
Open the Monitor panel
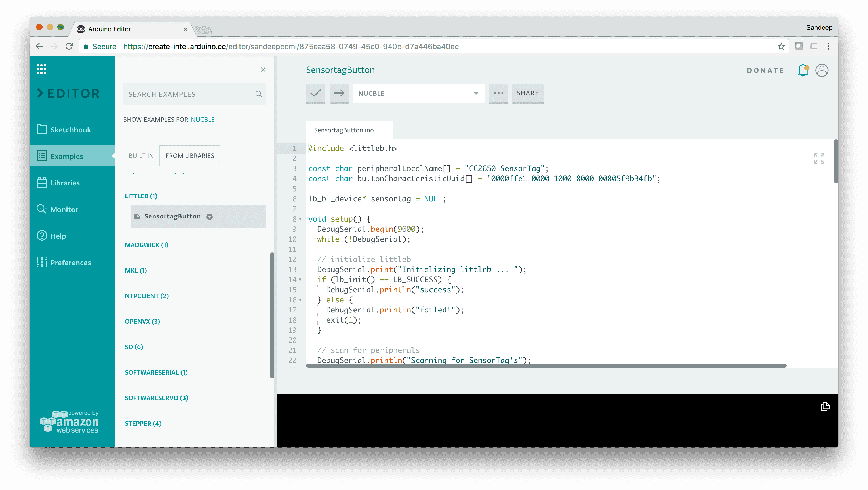coord(64,209)
